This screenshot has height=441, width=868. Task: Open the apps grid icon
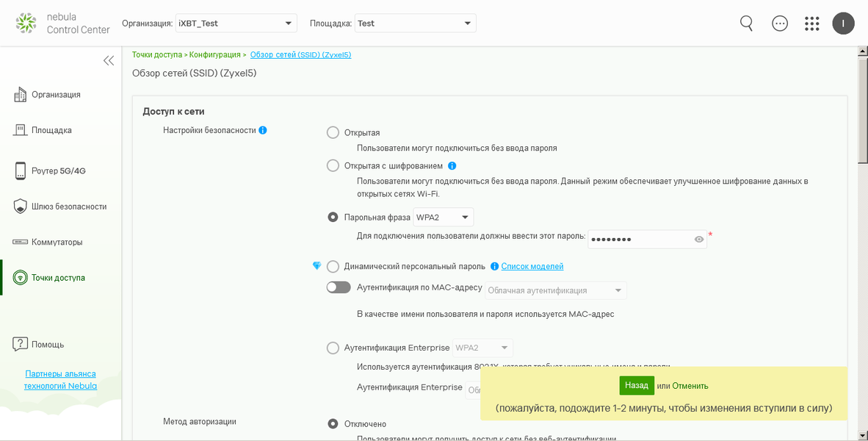pyautogui.click(x=811, y=24)
